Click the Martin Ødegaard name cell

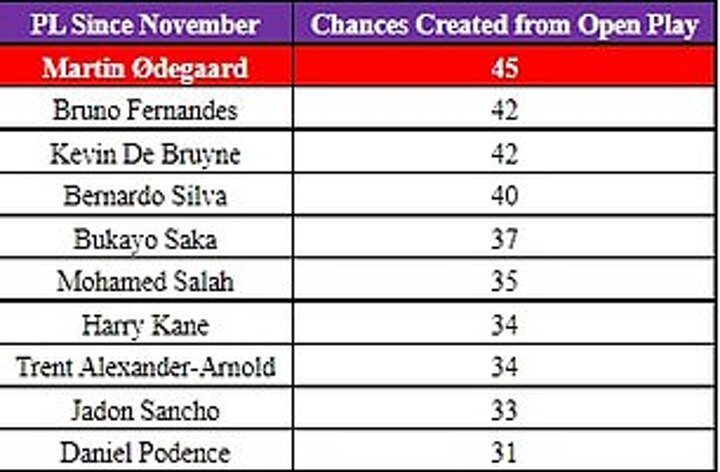point(146,67)
